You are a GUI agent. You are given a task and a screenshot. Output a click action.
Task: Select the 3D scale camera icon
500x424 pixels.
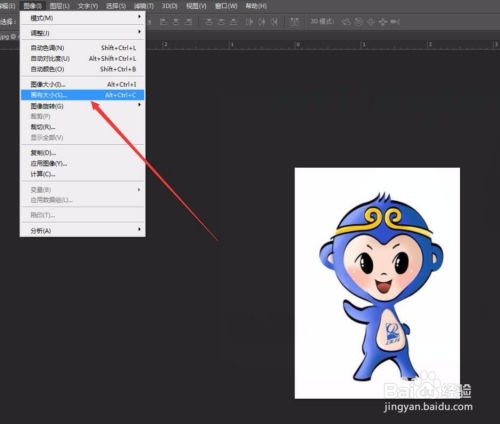pyautogui.click(x=395, y=22)
